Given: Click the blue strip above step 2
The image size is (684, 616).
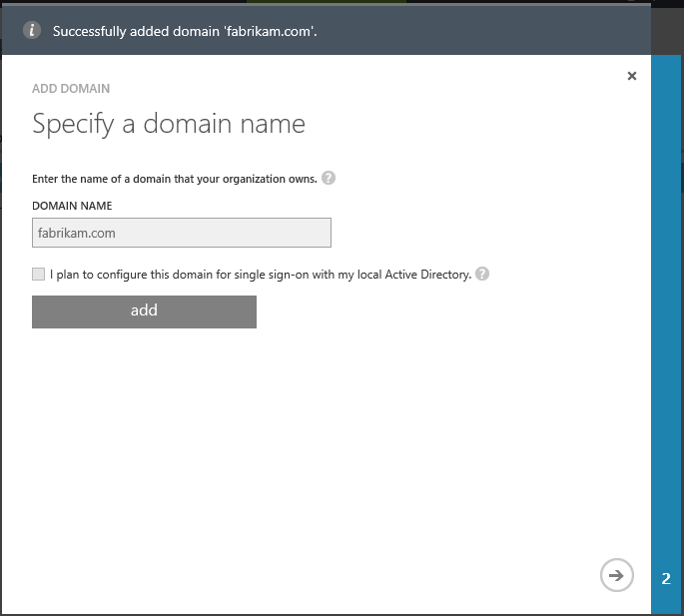Looking at the screenshot, I should point(666,300).
